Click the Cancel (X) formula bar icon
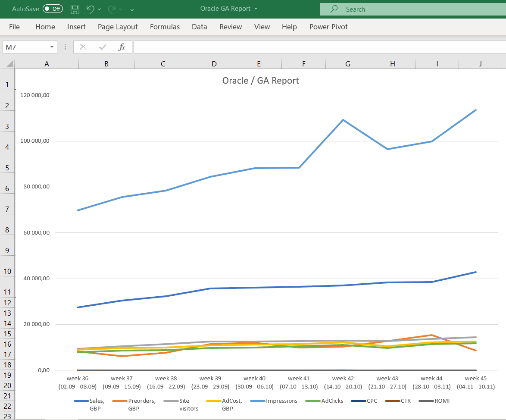This screenshot has width=506, height=420. pos(83,47)
